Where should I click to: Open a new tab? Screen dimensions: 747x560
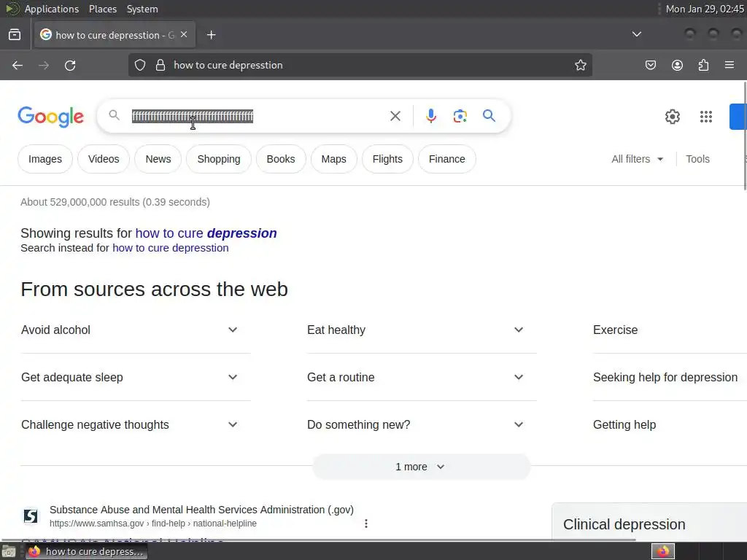[211, 35]
